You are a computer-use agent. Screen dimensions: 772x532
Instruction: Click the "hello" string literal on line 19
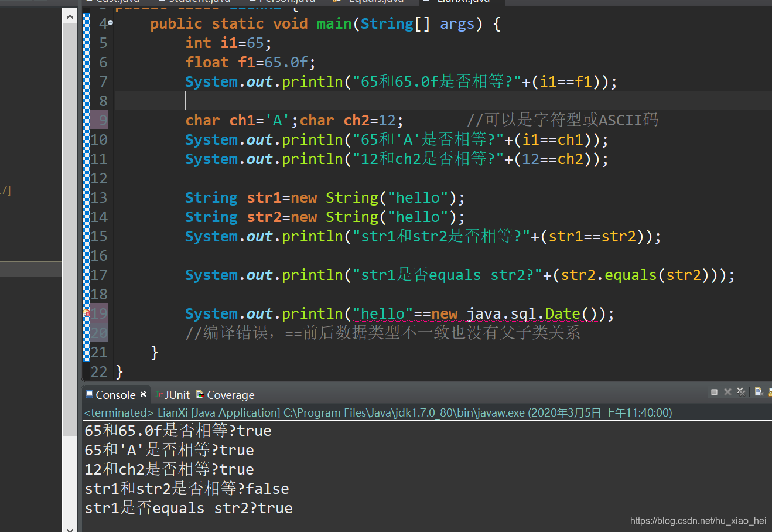383,313
